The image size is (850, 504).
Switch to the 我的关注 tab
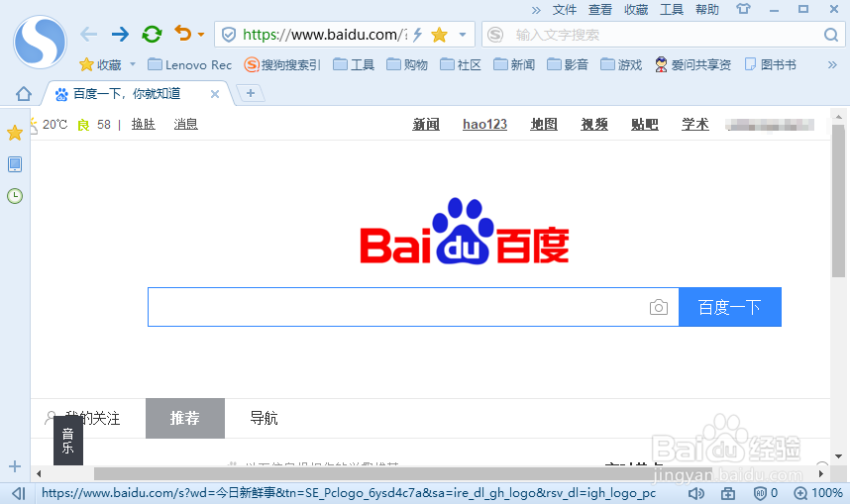pos(83,418)
